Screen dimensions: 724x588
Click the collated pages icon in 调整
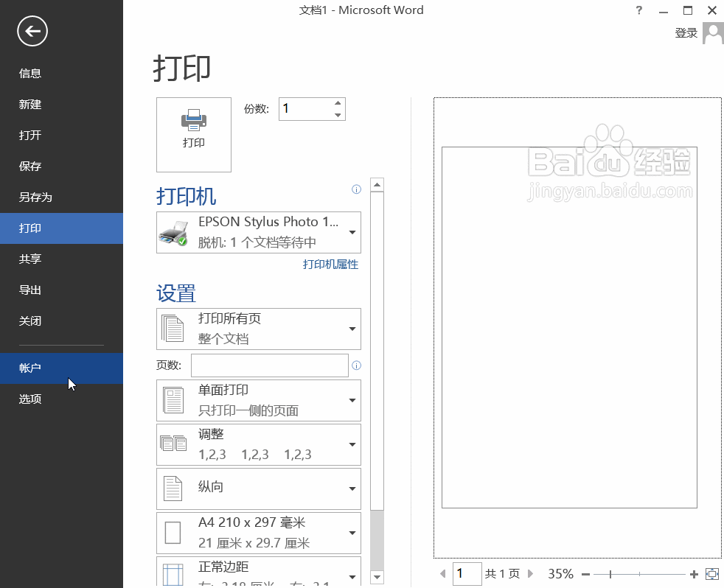coord(173,443)
